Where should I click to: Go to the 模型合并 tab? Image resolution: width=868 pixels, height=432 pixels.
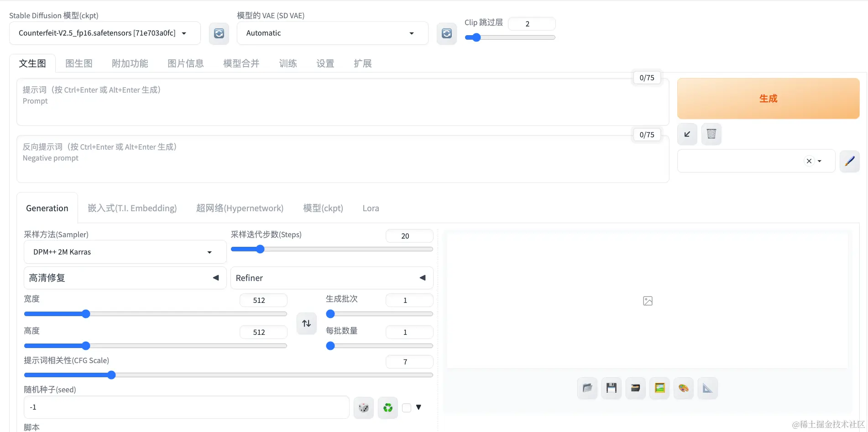241,63
